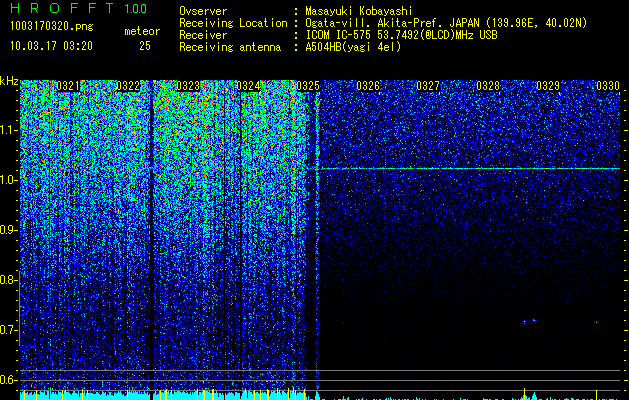Click the 0324 time marker
This screenshot has width=629, height=400.
click(x=248, y=86)
